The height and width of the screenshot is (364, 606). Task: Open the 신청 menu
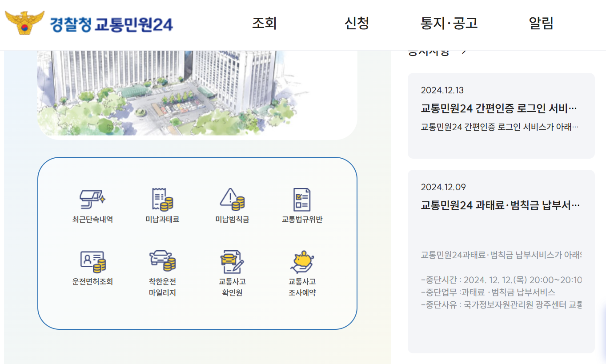pyautogui.click(x=357, y=23)
